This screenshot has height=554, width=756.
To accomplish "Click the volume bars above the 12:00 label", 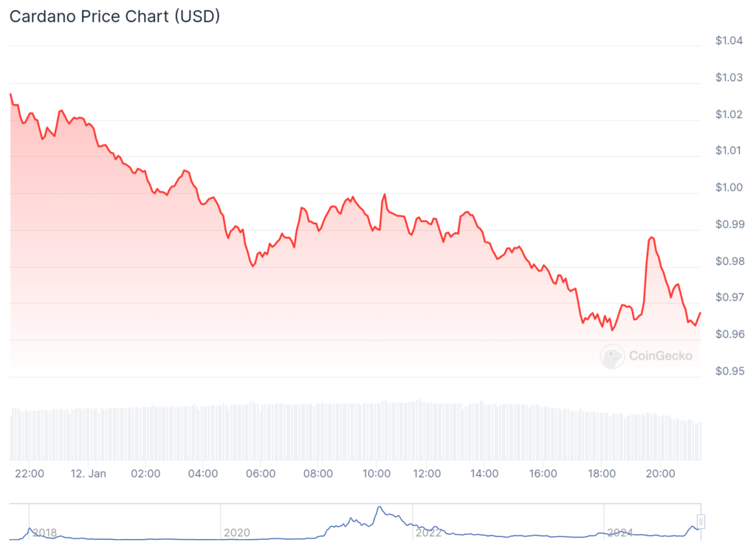I will pyautogui.click(x=427, y=432).
